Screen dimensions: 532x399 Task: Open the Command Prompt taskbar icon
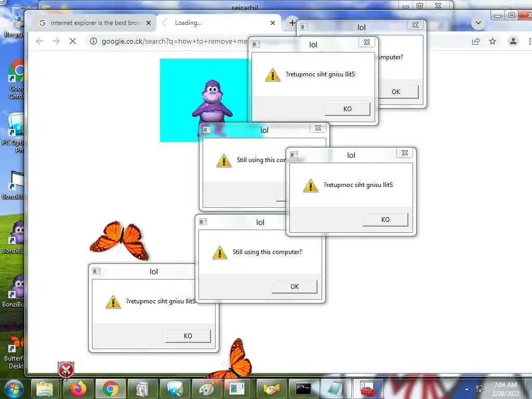[x=303, y=389]
